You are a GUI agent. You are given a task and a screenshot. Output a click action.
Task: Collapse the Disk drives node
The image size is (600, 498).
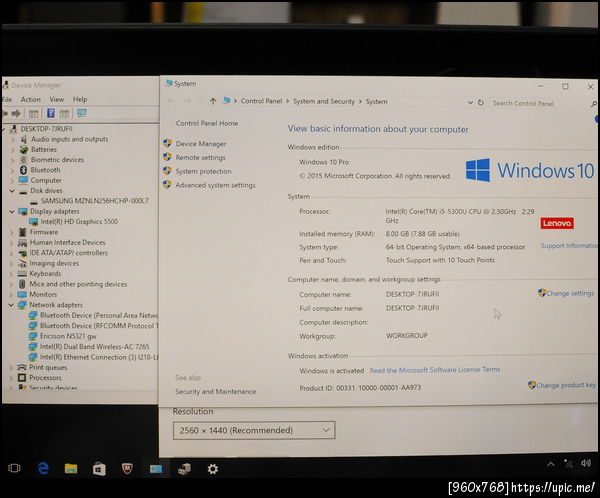point(11,191)
